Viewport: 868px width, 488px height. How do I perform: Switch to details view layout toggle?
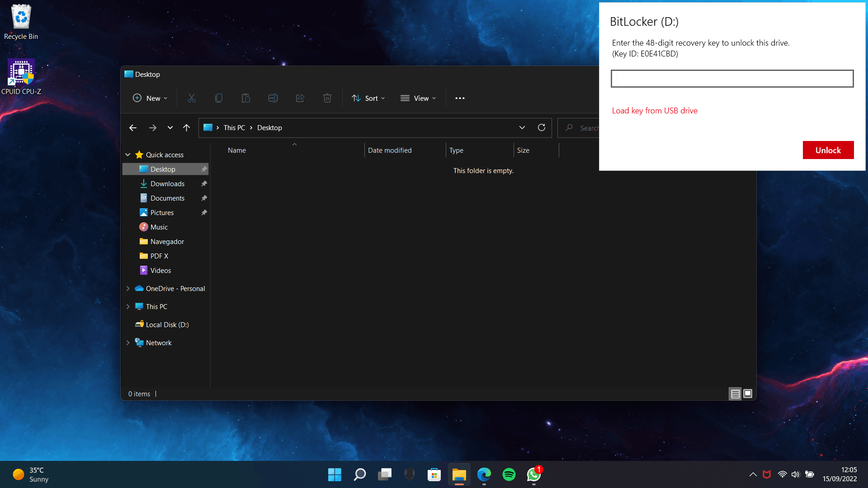coord(735,394)
